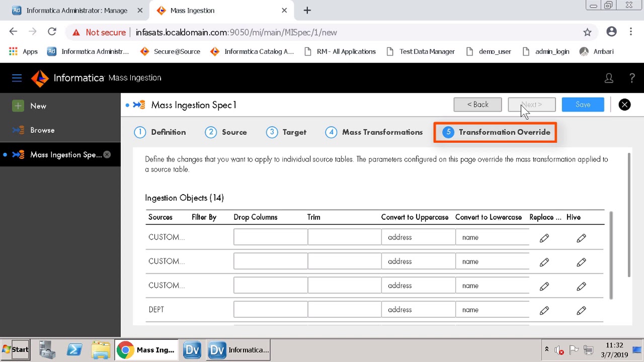Image resolution: width=644 pixels, height=362 pixels.
Task: Click Trim field in DEPT row
Action: [x=345, y=310]
